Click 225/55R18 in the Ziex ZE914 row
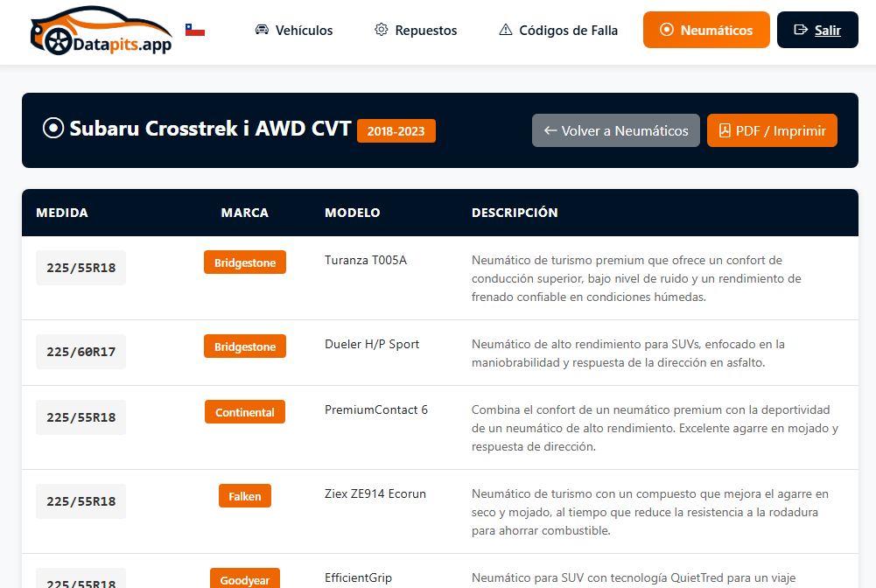Viewport: 876px width, 588px height. coord(81,501)
